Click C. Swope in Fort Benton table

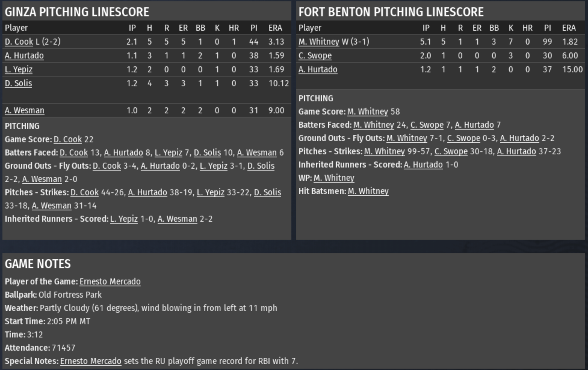(315, 55)
